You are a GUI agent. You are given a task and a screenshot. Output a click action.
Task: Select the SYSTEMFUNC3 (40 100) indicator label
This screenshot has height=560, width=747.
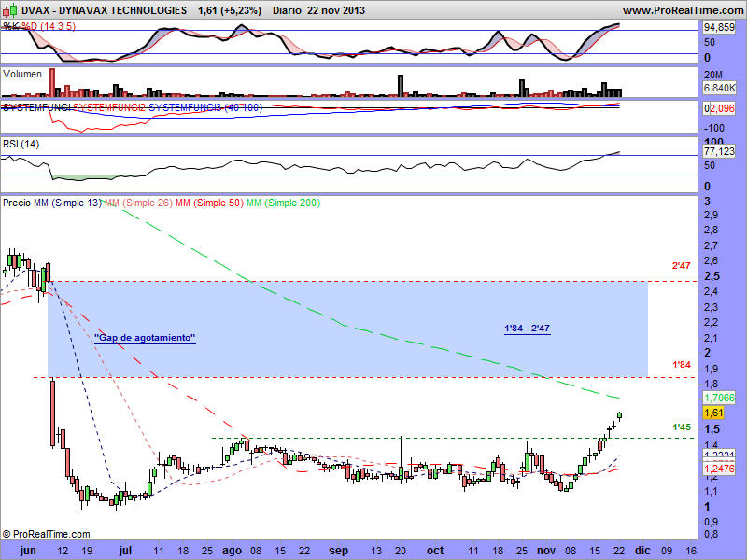pyautogui.click(x=205, y=107)
